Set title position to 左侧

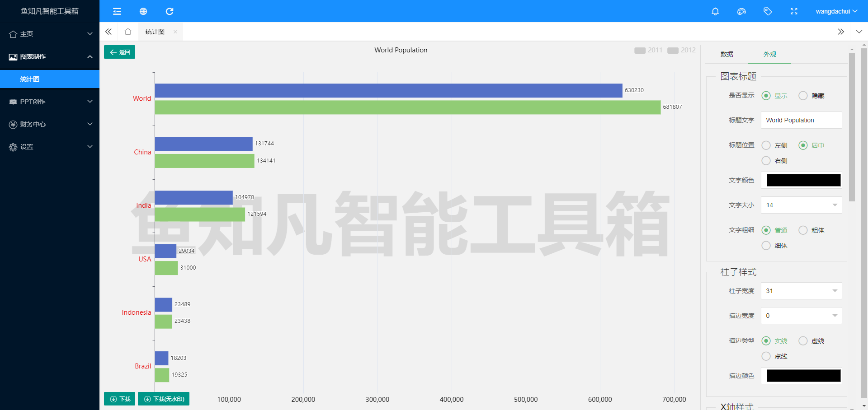pyautogui.click(x=774, y=145)
